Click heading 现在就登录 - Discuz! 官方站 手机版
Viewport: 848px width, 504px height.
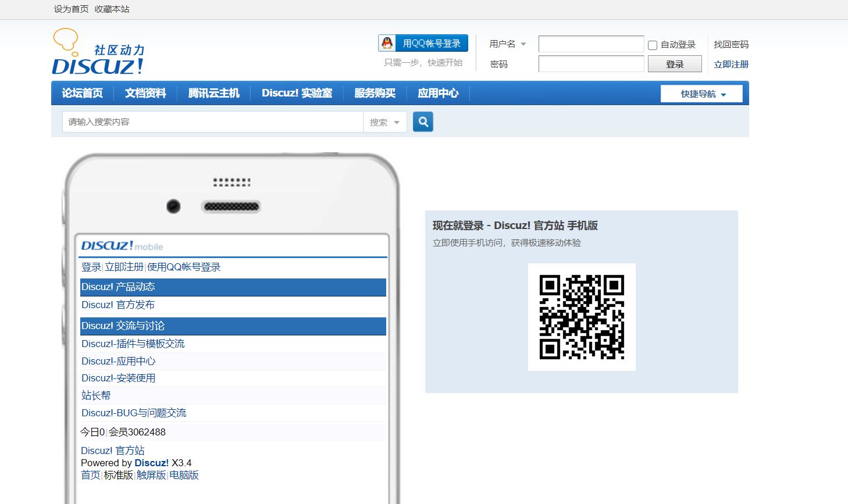pos(515,226)
